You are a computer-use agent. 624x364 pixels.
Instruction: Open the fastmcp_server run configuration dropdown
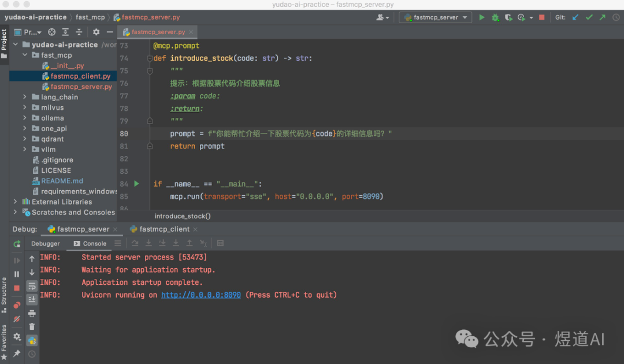(436, 17)
